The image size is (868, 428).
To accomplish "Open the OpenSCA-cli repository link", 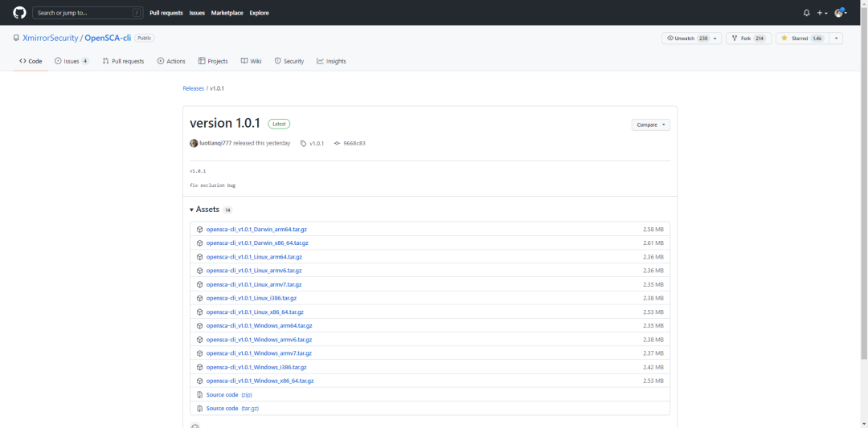I will 108,39.
